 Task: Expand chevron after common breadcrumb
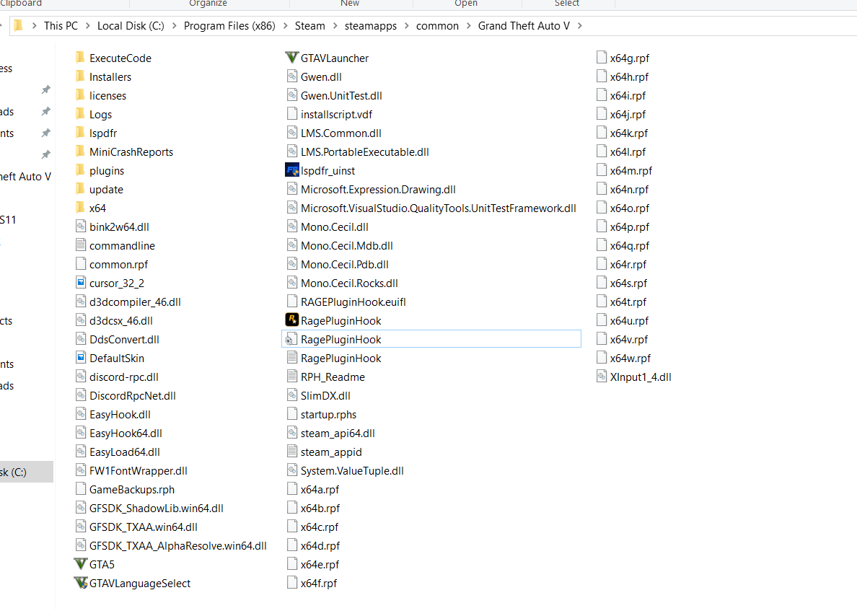tap(468, 26)
